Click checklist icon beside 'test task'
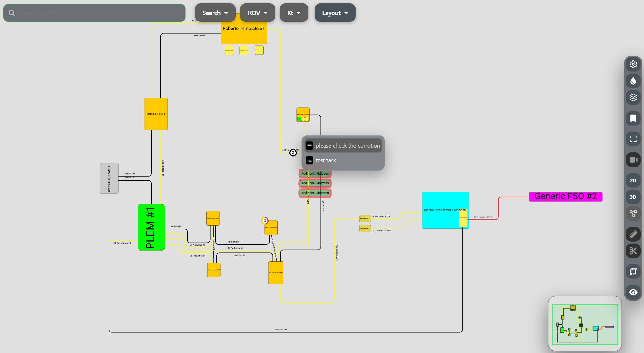This screenshot has height=353, width=644. [x=310, y=160]
